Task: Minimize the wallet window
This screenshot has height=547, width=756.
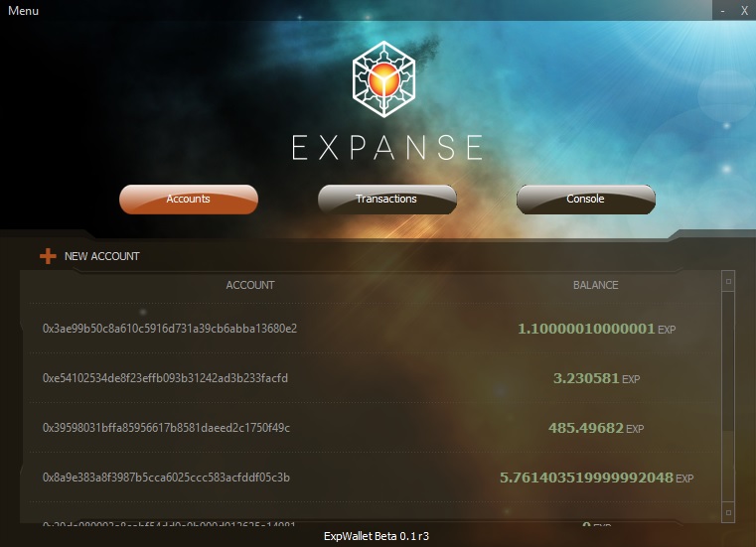Action: (723, 11)
